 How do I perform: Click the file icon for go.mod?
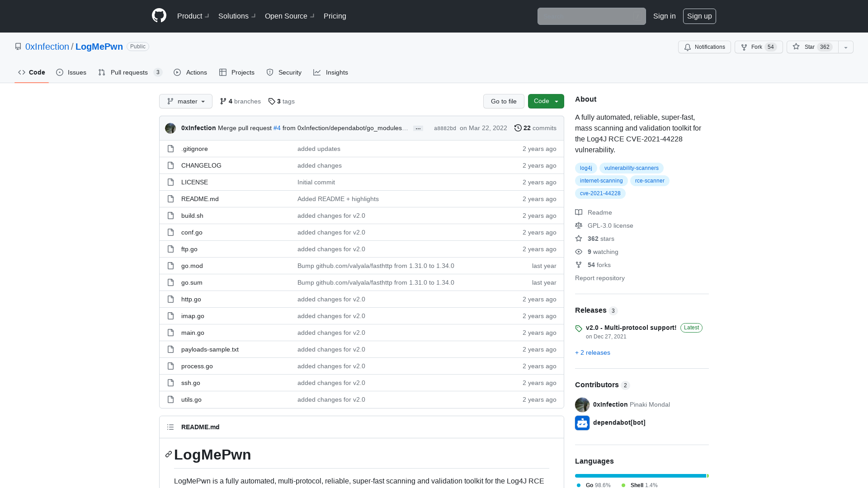[170, 266]
